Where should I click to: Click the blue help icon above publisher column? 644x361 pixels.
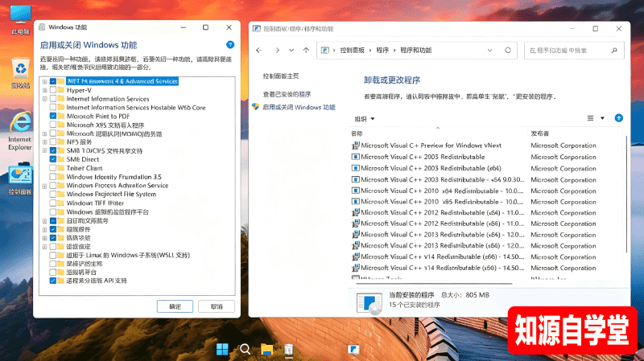(618, 118)
